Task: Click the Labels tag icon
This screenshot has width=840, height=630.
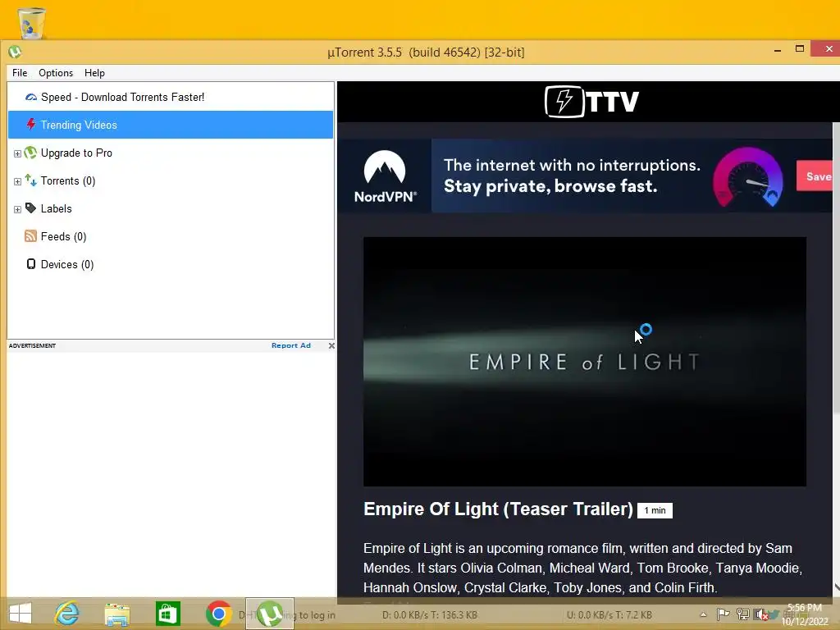Action: pos(31,208)
